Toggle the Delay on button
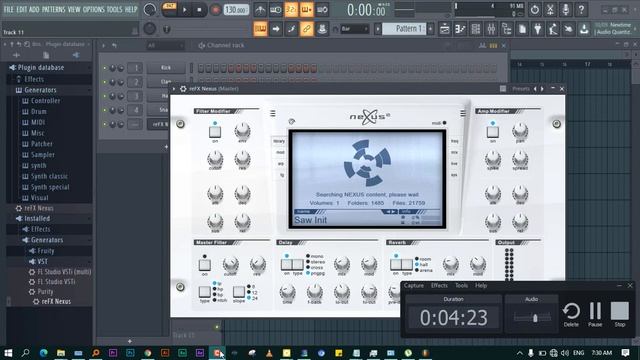Image resolution: width=640 pixels, height=360 pixels. point(287,264)
